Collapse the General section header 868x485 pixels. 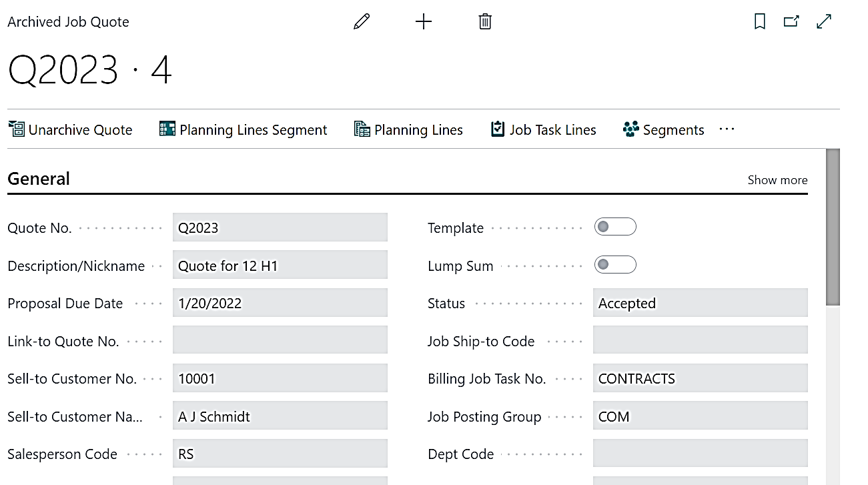tap(39, 179)
